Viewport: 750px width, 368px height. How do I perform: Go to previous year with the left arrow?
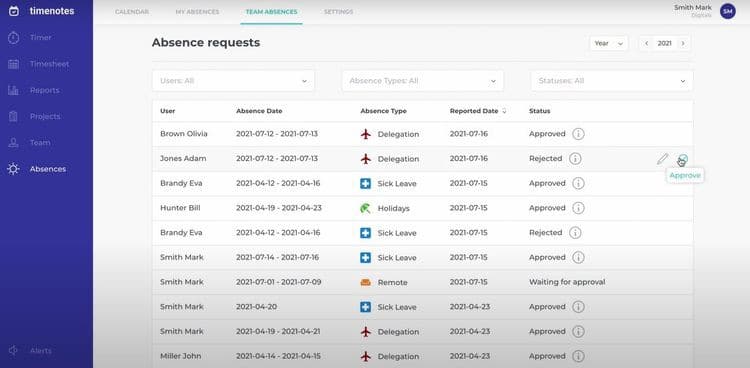[647, 43]
